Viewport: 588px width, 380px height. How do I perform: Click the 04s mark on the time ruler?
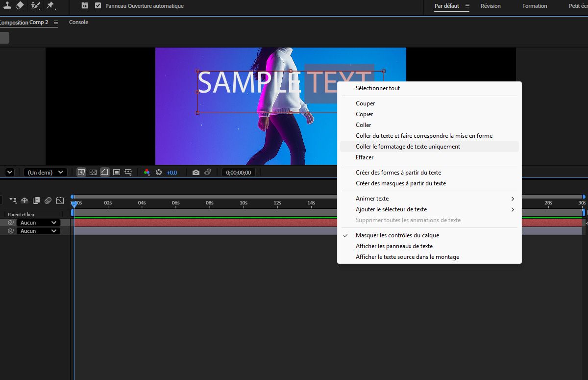pyautogui.click(x=142, y=203)
